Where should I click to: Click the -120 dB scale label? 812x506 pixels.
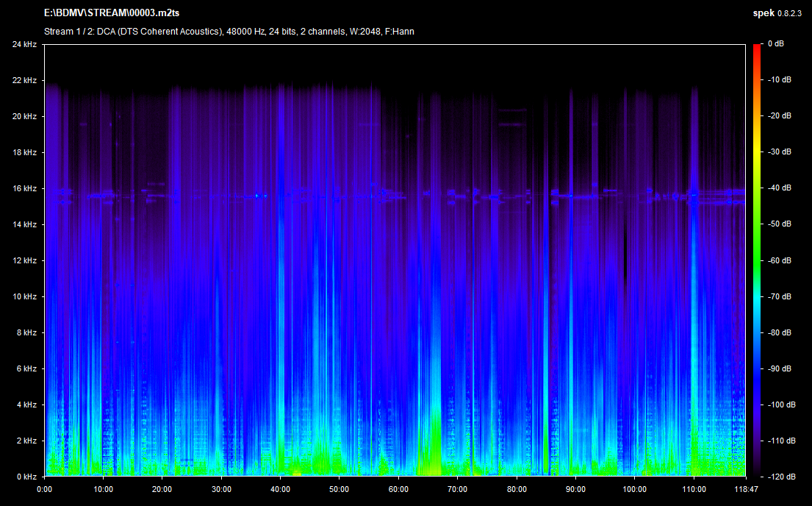[780, 477]
